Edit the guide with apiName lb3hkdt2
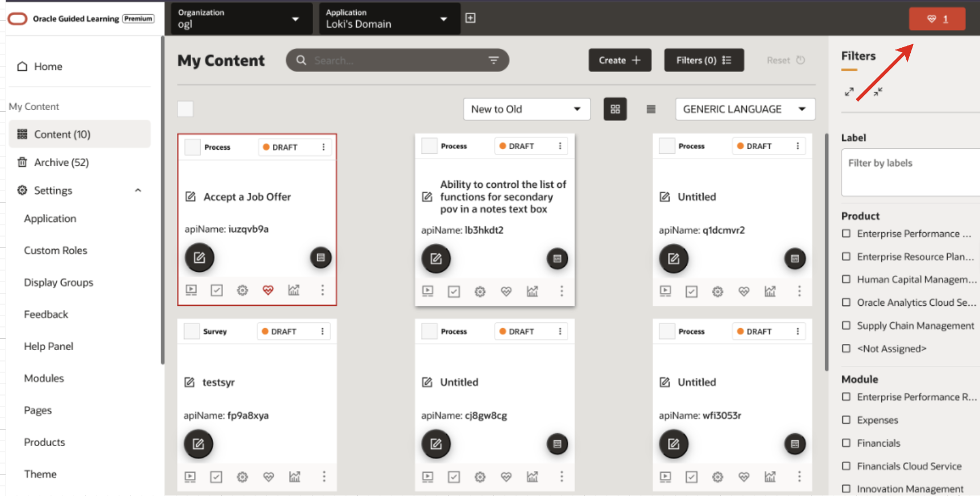Viewport: 980px width, 496px height. tap(436, 259)
